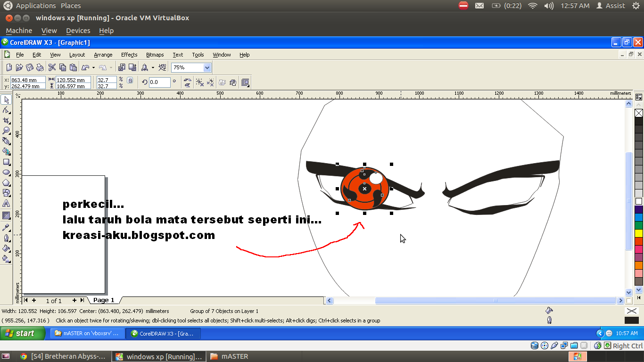Viewport: 644px width, 362px height.
Task: Open Ubuntu Applications menu
Action: point(35,6)
